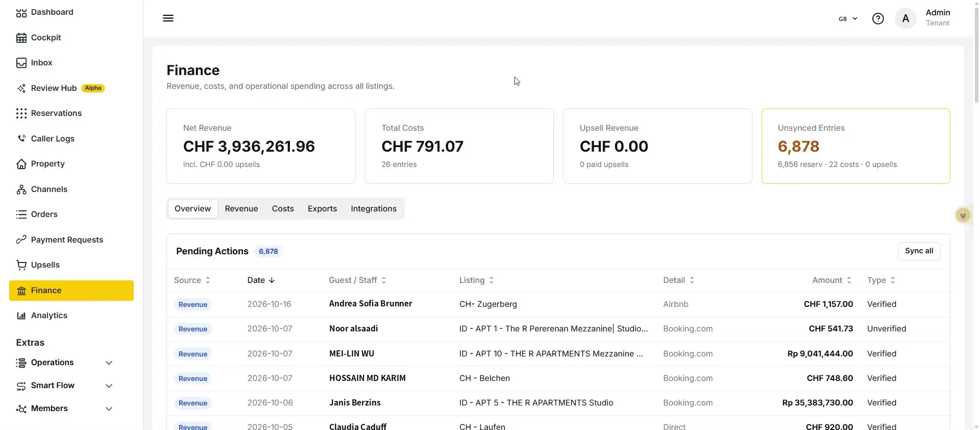Open the GB language dropdown
Viewport: 980px width, 430px height.
click(x=848, y=19)
